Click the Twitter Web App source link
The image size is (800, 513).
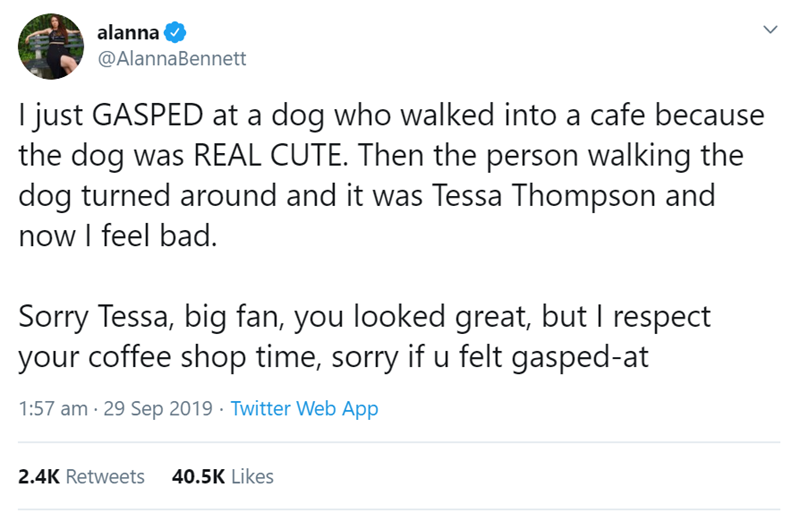[x=304, y=409]
